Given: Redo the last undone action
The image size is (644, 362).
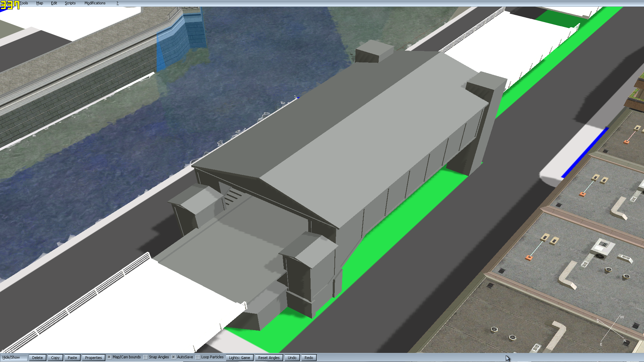Looking at the screenshot, I should [309, 358].
